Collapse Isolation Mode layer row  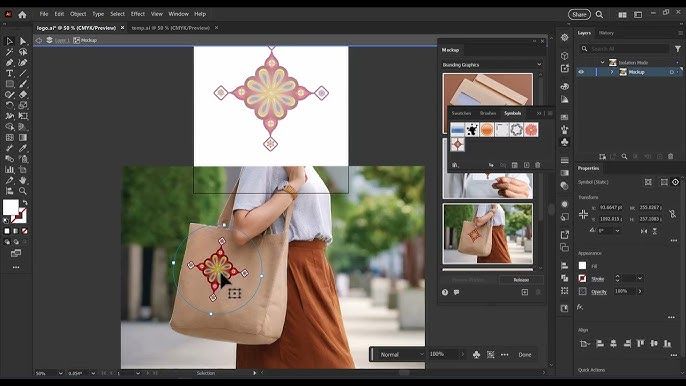pyautogui.click(x=602, y=63)
